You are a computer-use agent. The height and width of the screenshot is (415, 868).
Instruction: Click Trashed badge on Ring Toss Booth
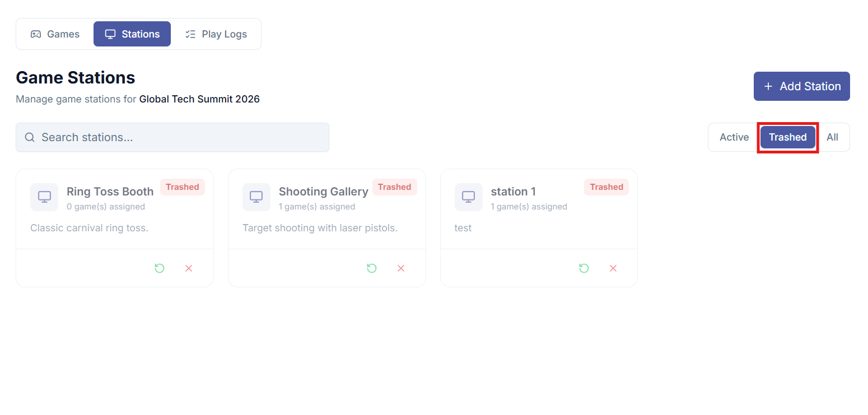183,187
